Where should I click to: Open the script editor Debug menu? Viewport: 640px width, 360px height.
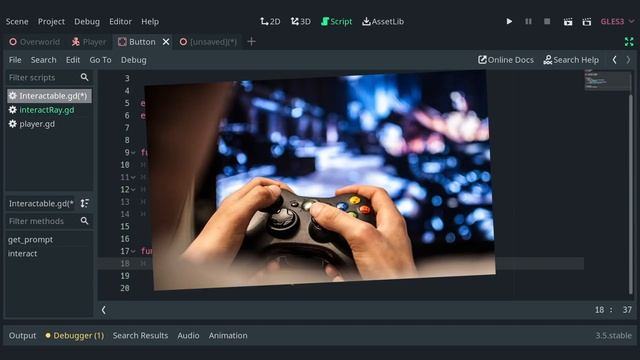133,60
